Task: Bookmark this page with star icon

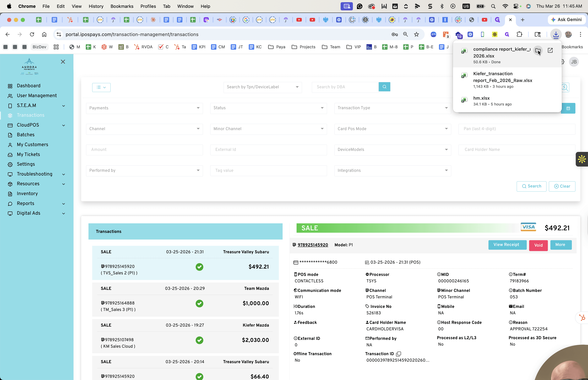Action: pyautogui.click(x=416, y=35)
